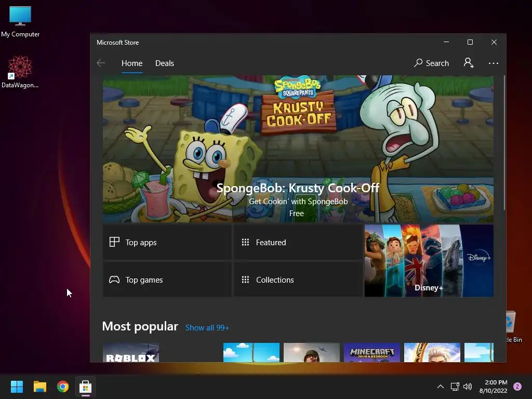Switch to the Home tab

pyautogui.click(x=132, y=63)
